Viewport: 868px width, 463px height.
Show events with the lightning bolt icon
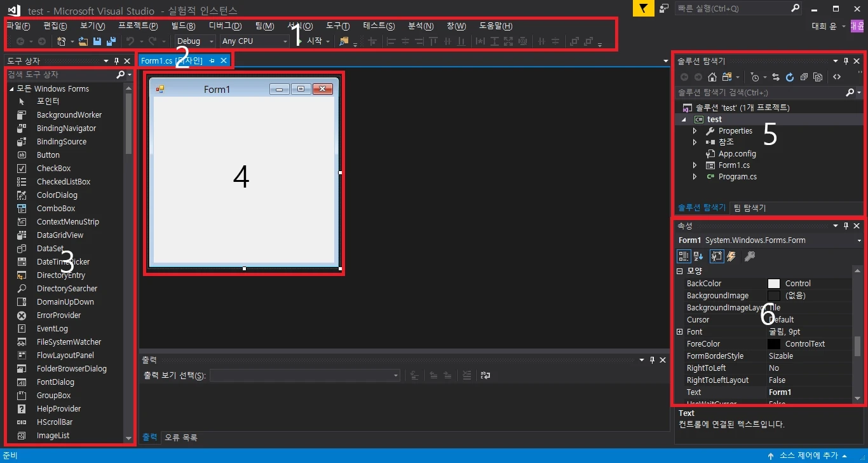pos(731,256)
